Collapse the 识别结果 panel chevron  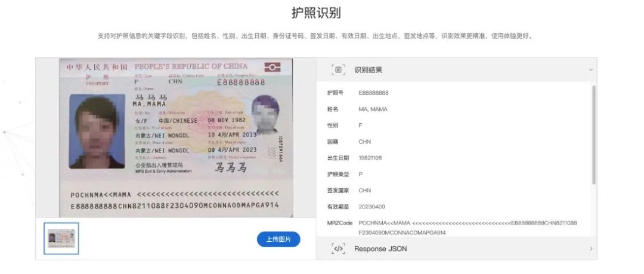[x=590, y=70]
